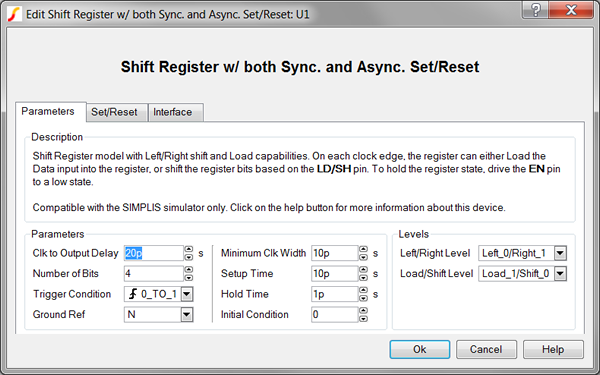Increase Minimum Clk Width with up arrow
The width and height of the screenshot is (600, 375).
tap(363, 249)
